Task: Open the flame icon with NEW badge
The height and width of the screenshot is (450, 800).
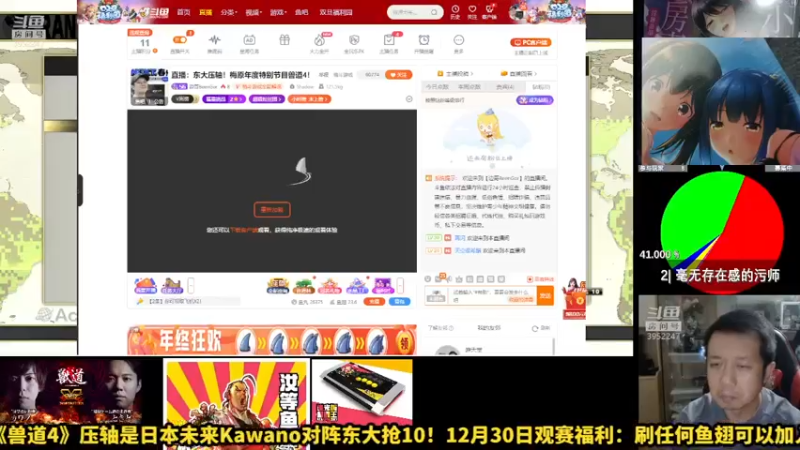Action: click(x=319, y=40)
